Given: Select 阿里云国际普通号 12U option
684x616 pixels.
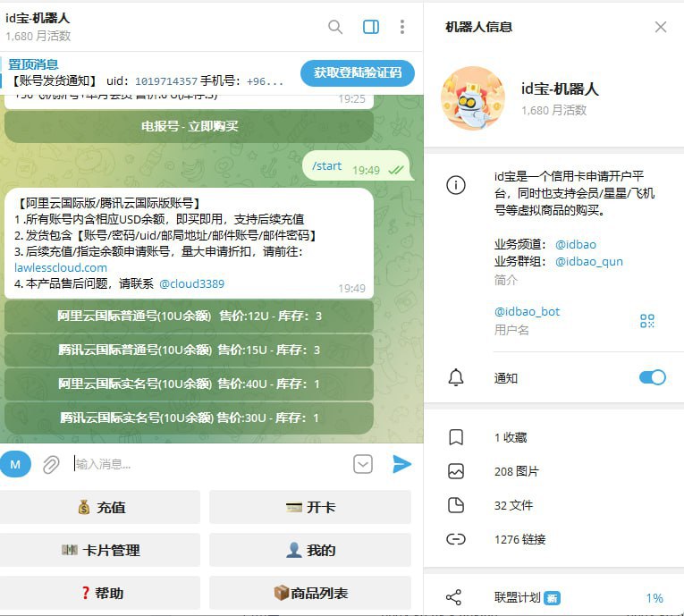Looking at the screenshot, I should click(x=189, y=316).
